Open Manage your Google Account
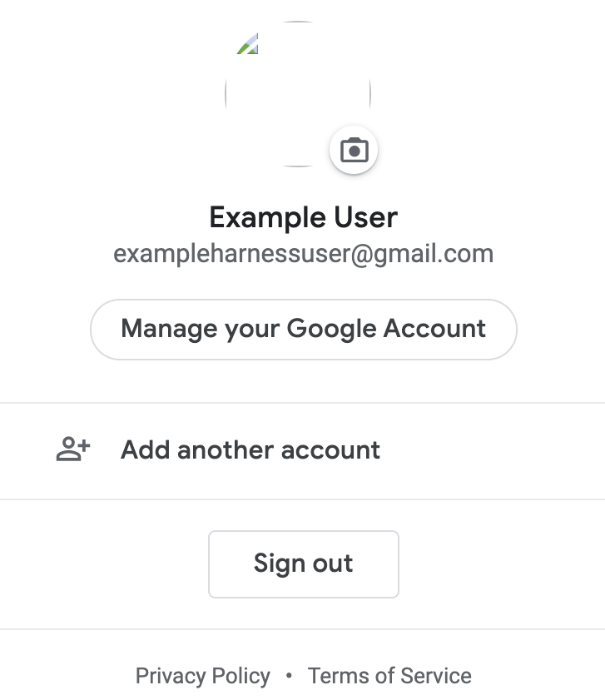This screenshot has width=605, height=700. tap(303, 329)
